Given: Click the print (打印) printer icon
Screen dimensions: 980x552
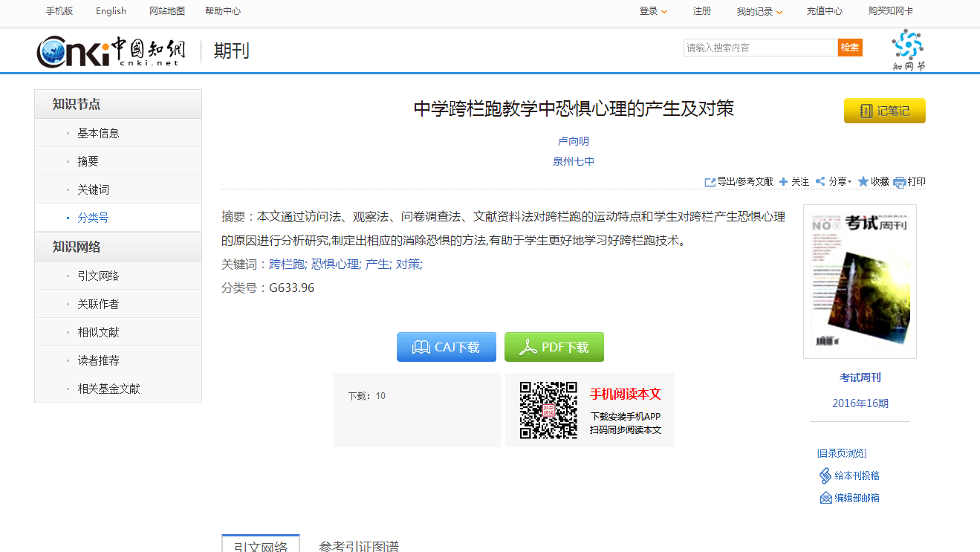Looking at the screenshot, I should [x=899, y=182].
